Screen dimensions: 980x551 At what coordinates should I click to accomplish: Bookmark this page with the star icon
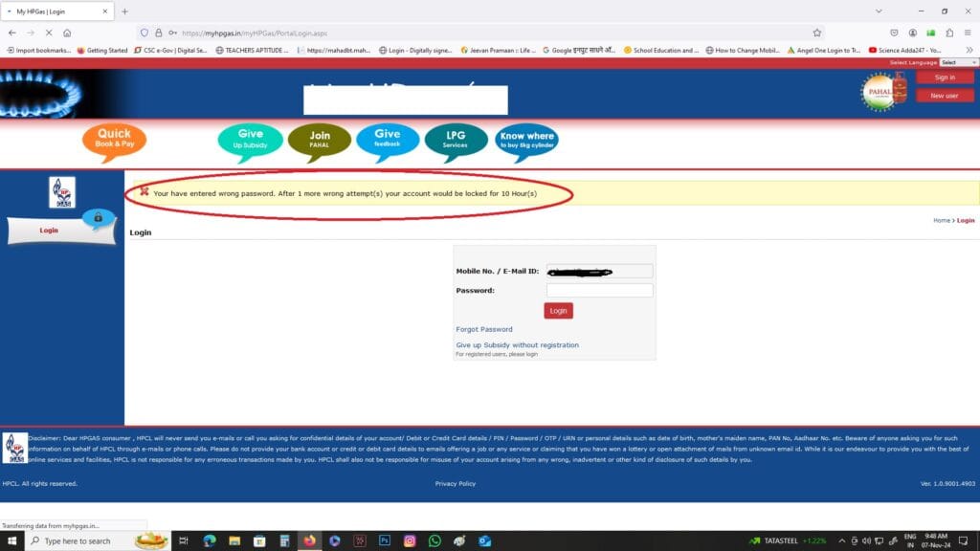click(817, 33)
